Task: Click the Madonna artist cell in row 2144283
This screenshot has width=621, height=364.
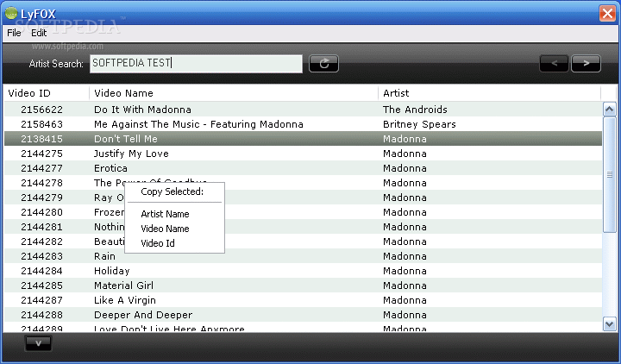Action: pos(405,256)
